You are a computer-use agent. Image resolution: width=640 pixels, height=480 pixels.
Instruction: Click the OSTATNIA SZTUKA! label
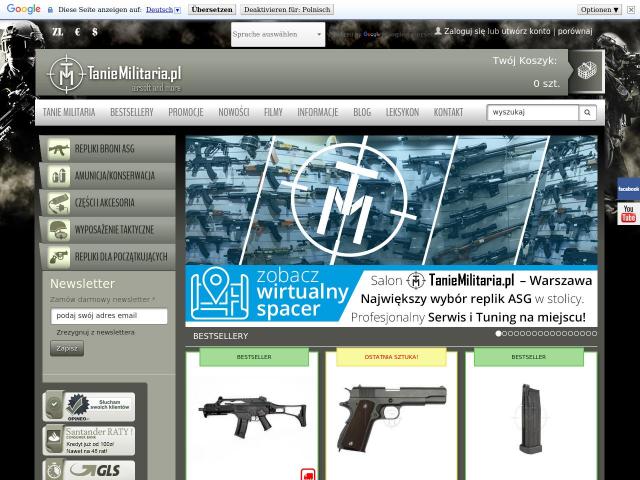391,357
